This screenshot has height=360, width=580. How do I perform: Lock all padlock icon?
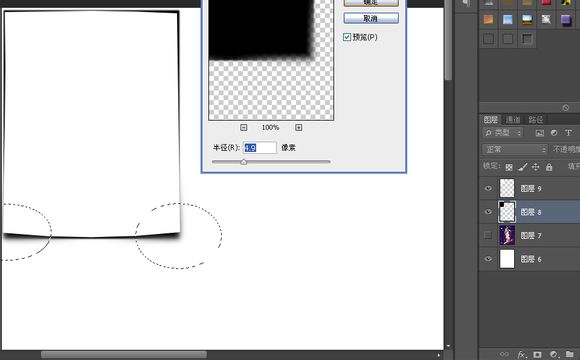click(x=549, y=167)
